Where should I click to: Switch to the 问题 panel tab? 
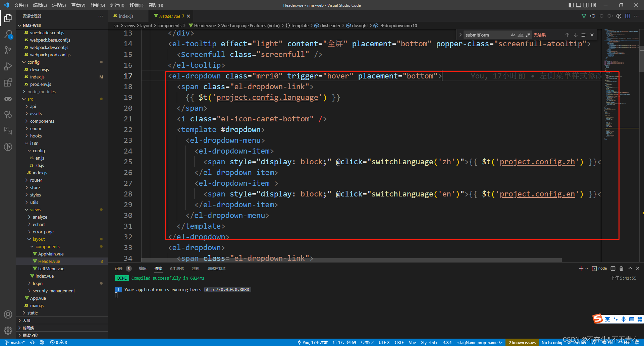point(119,269)
